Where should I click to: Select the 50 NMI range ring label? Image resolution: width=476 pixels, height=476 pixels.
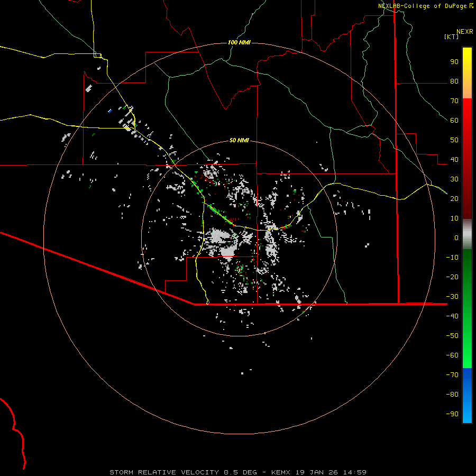[x=239, y=140]
